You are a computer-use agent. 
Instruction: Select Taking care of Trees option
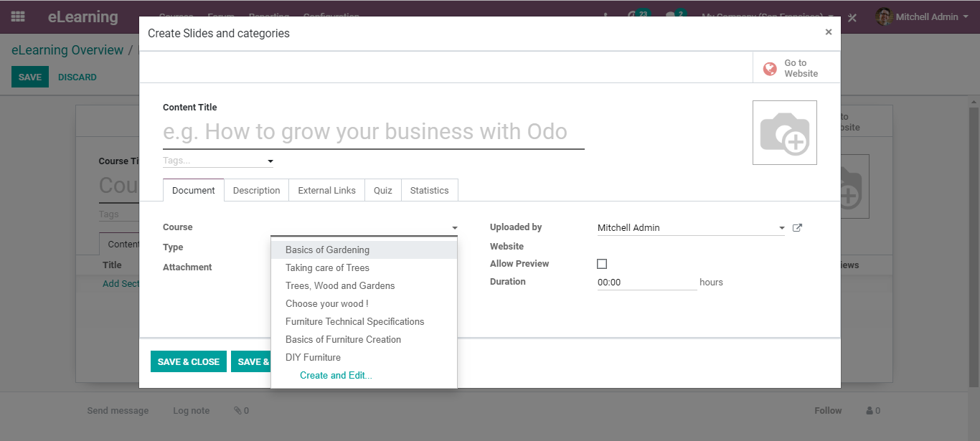[x=364, y=267]
